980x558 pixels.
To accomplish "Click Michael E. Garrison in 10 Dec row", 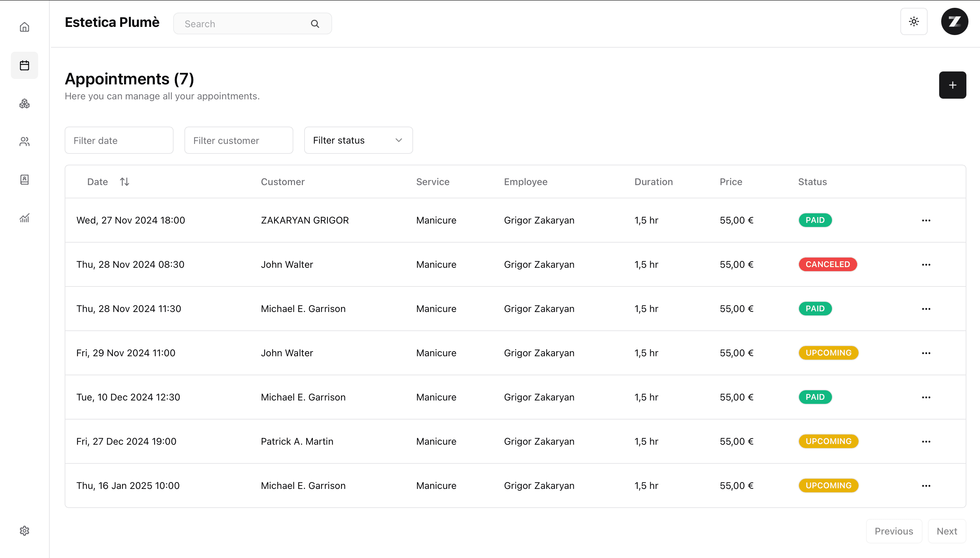I will coord(303,397).
